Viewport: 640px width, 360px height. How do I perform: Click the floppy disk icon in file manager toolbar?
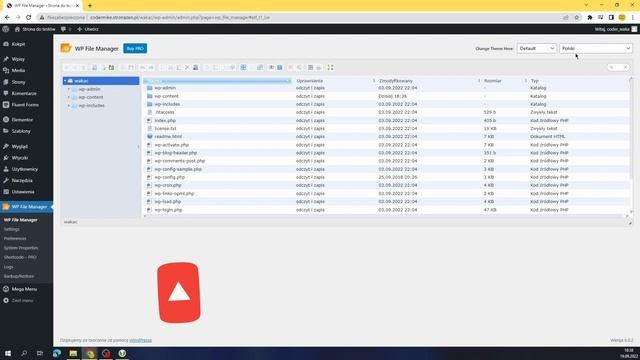point(111,67)
